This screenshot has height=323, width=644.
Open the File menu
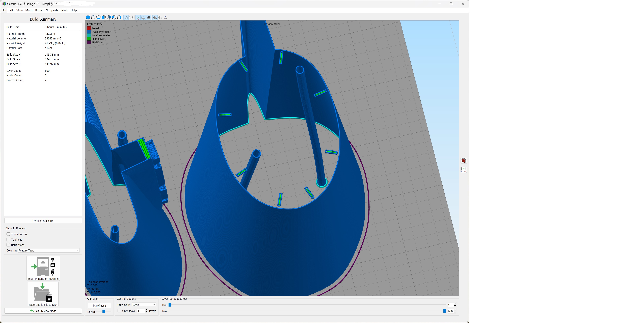(4, 10)
